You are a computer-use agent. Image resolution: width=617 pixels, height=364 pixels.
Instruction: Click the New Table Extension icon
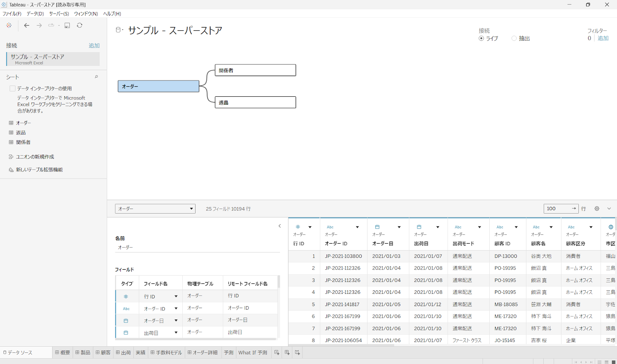[x=11, y=170]
